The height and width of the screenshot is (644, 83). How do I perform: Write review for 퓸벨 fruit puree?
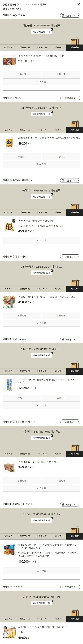coord(41,240)
